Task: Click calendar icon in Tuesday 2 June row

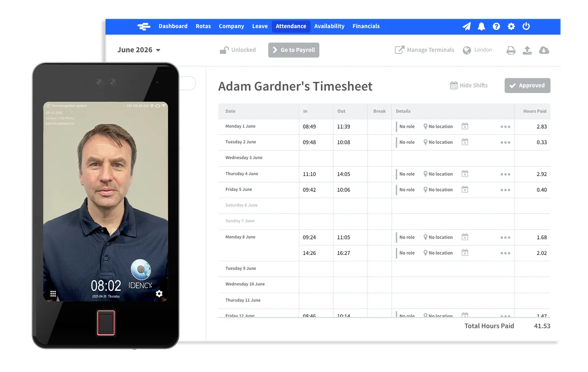Action: [x=465, y=142]
